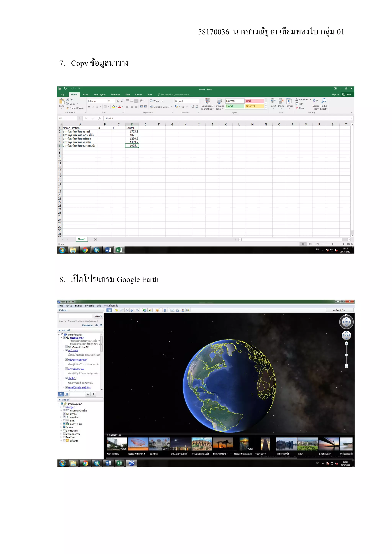This screenshot has width=392, height=554.
Task: Show historical imagery clock icon
Action: point(145,310)
